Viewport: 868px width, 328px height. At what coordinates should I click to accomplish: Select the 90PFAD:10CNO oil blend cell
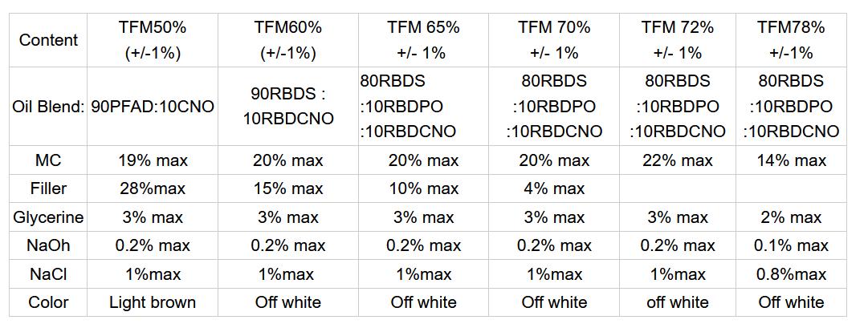153,107
